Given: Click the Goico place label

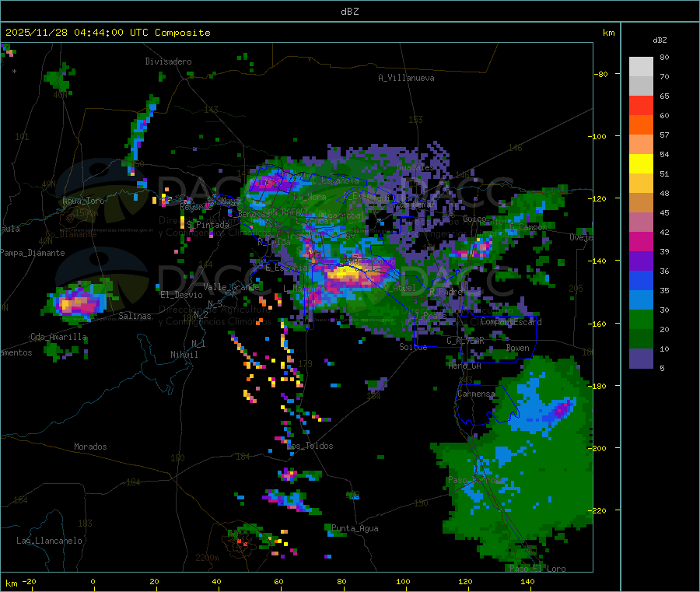Looking at the screenshot, I should [474, 219].
